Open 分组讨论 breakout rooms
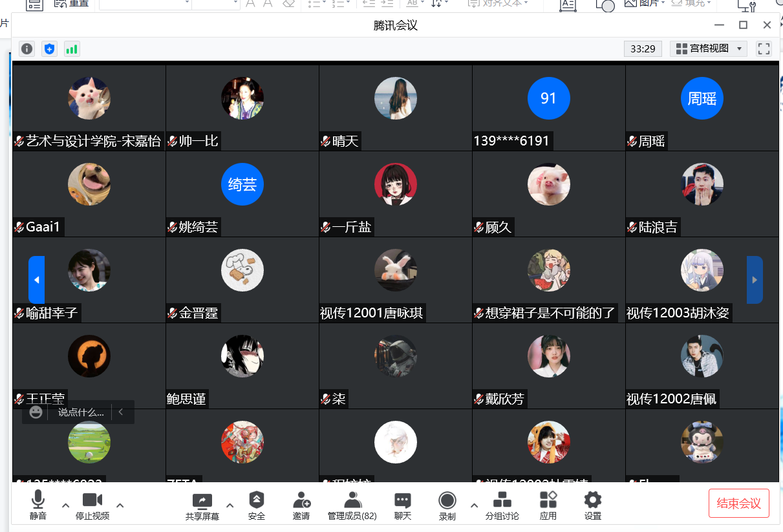 tap(502, 505)
